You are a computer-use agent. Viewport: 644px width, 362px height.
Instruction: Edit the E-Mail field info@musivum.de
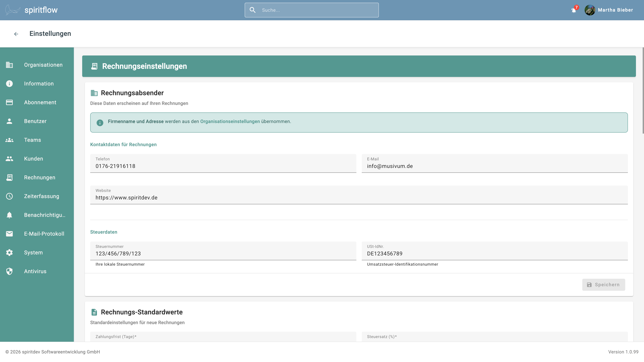(x=495, y=163)
